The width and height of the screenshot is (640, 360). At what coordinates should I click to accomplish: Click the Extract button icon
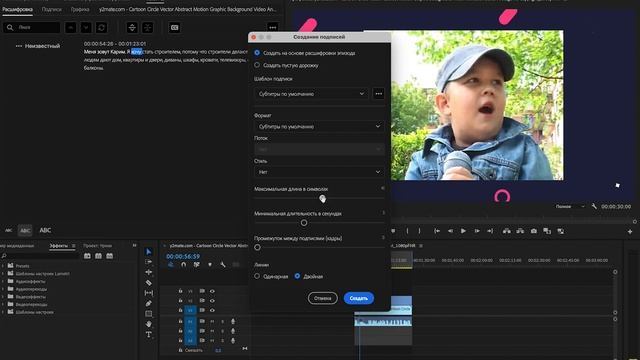pyautogui.click(x=520, y=231)
